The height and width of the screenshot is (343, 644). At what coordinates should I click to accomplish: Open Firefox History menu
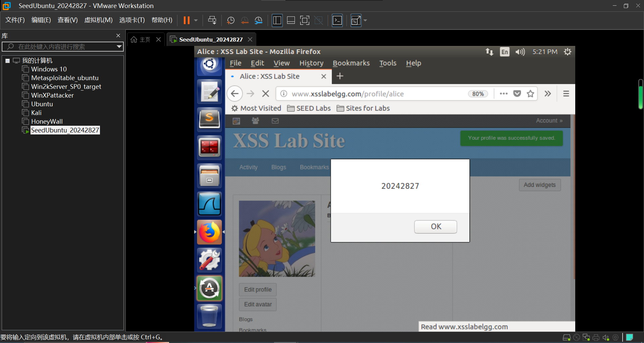pyautogui.click(x=311, y=63)
